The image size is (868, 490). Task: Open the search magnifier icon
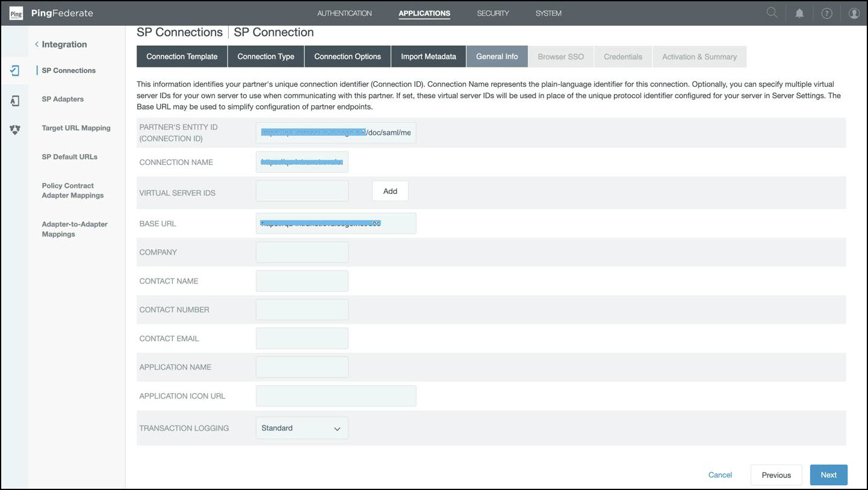(x=772, y=13)
